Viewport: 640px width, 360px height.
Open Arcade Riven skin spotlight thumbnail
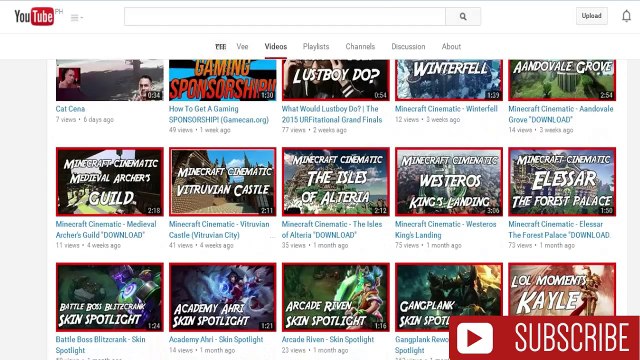coord(336,297)
